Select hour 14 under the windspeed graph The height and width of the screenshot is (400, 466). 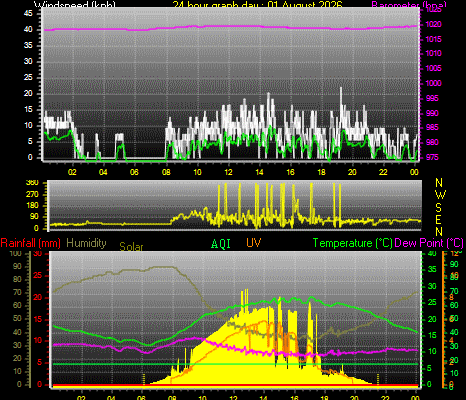[259, 172]
